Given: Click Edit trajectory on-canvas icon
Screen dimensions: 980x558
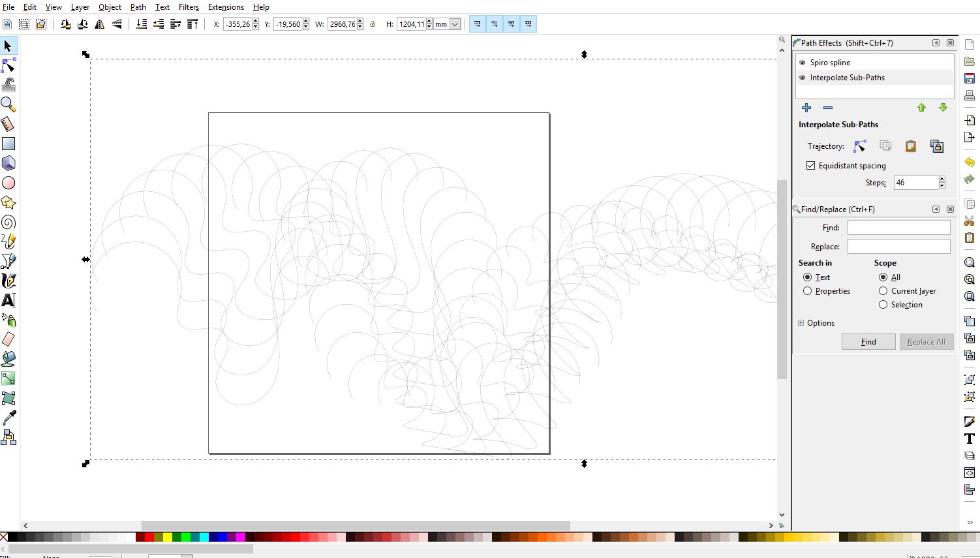Looking at the screenshot, I should click(x=860, y=146).
